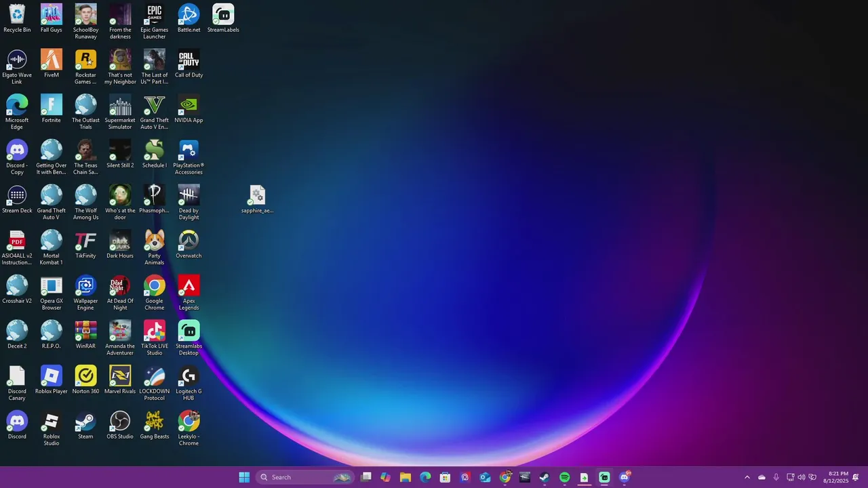Open the clock and date flyout
This screenshot has width=868, height=488.
[835, 477]
